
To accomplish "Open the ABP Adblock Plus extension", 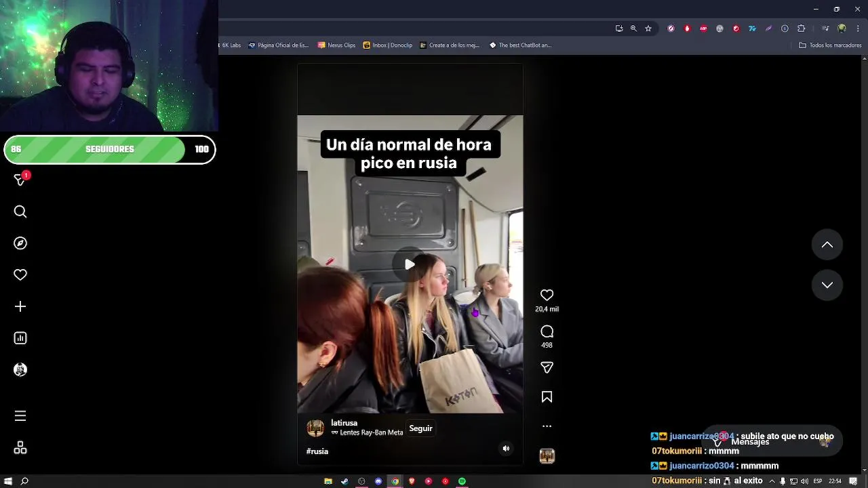I will (703, 28).
